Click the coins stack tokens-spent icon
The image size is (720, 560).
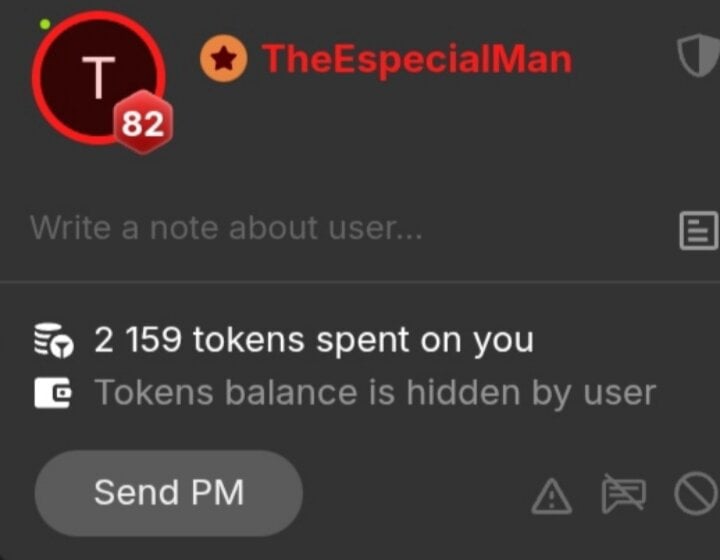pyautogui.click(x=53, y=340)
